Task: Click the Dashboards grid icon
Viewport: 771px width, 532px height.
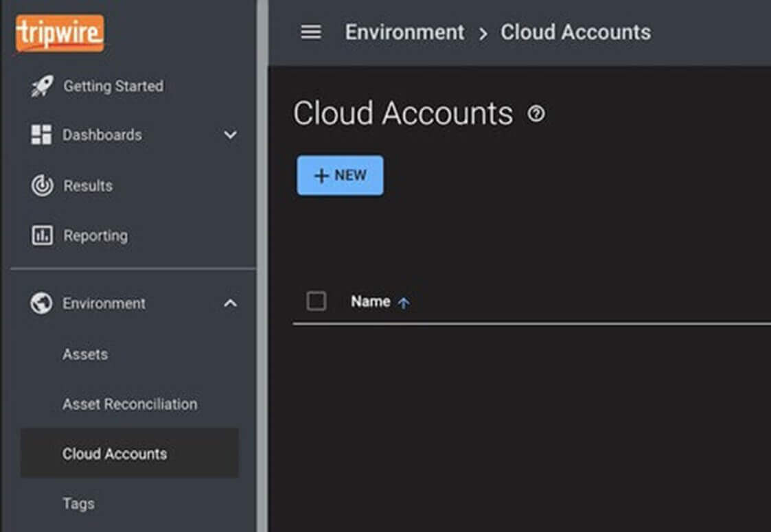Action: (41, 135)
